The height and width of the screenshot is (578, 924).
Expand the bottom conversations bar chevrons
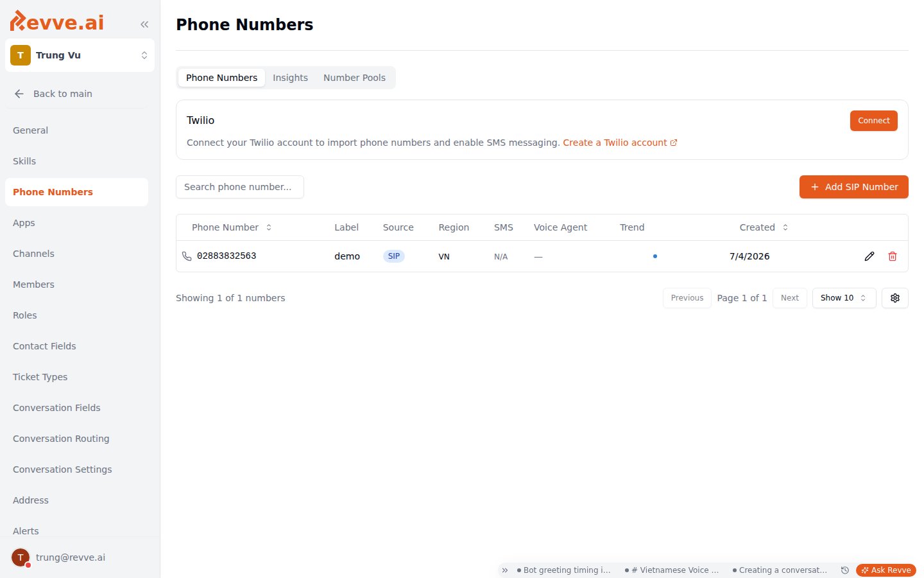(505, 570)
